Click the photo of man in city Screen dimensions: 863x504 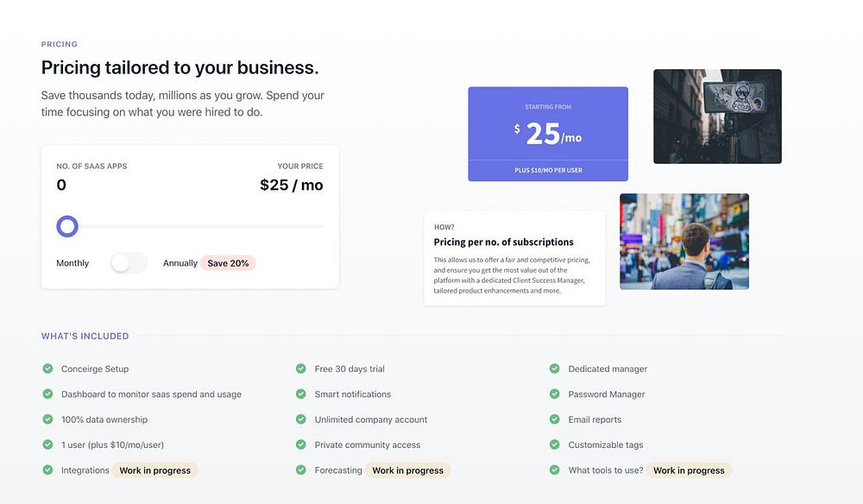683,241
